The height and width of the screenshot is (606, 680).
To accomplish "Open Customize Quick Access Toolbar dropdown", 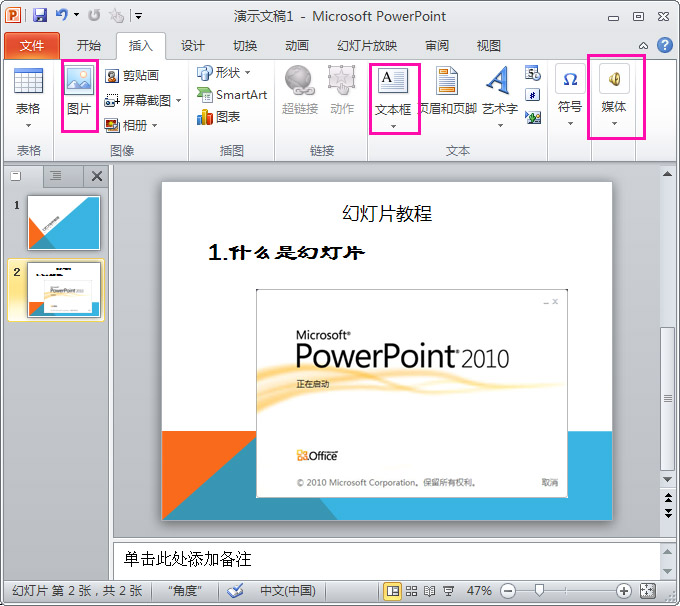I will click(x=138, y=16).
